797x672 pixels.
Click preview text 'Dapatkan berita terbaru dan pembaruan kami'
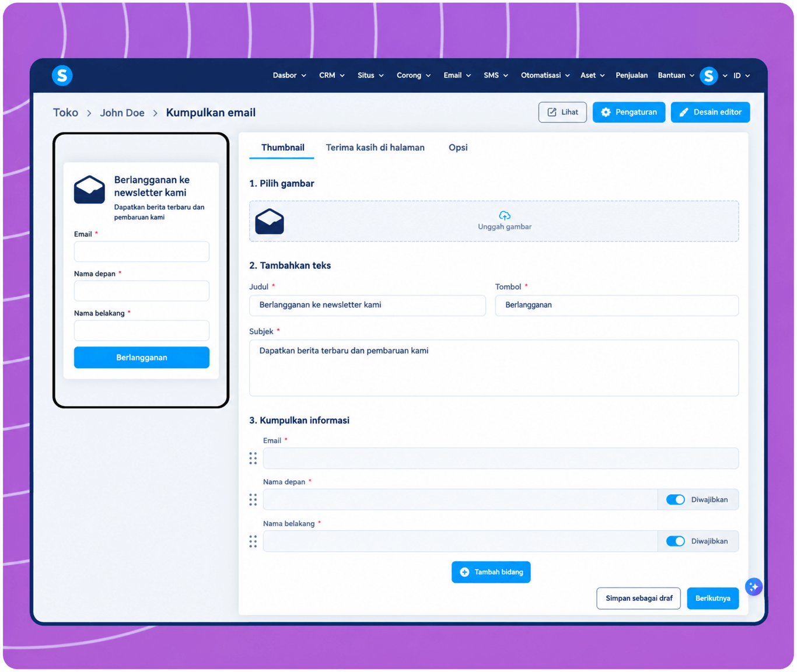[159, 212]
